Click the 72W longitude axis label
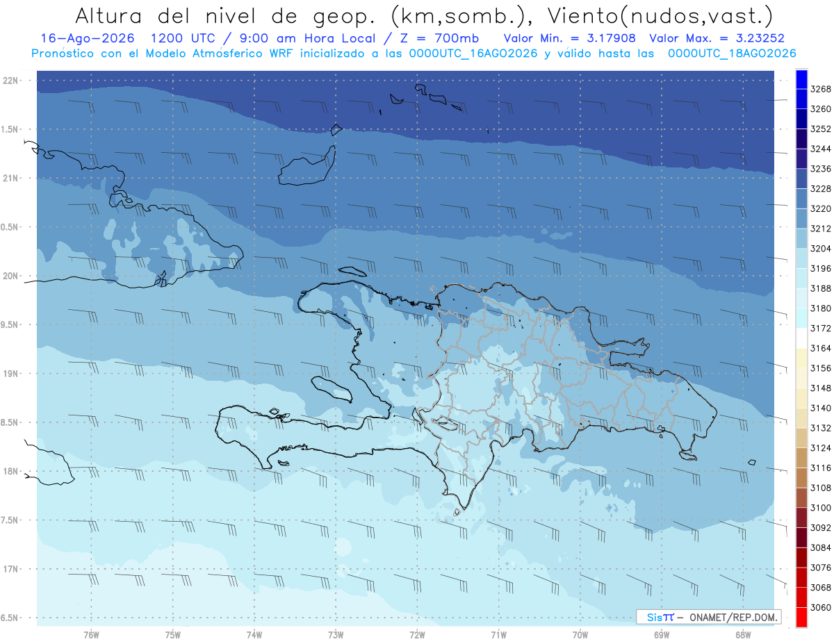 point(417,635)
